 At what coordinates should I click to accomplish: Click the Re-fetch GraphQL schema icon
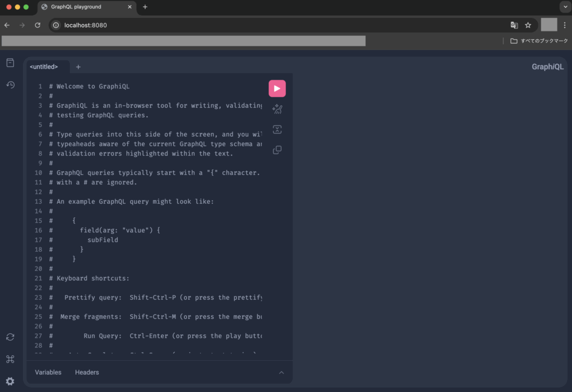pyautogui.click(x=10, y=337)
